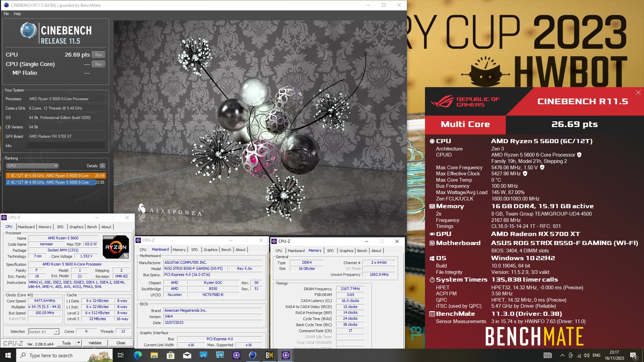The width and height of the screenshot is (644, 362).
Task: Select ranking entry with 23.95 score
Action: tap(56, 182)
